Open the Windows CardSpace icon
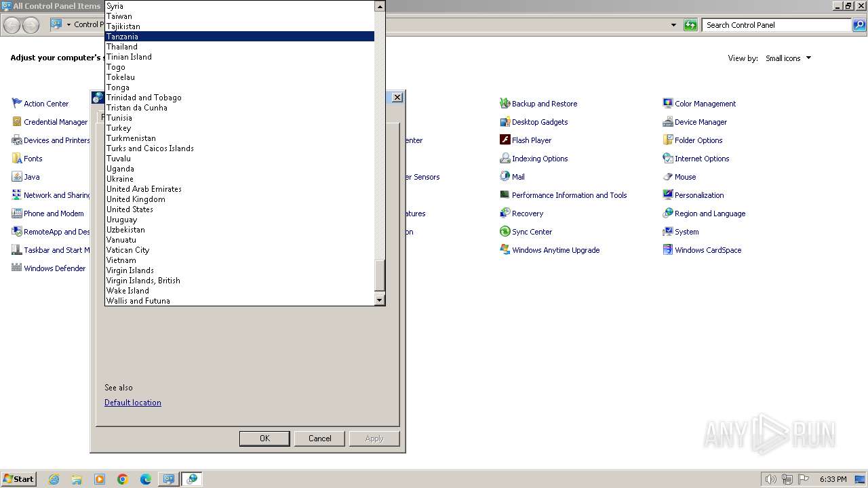Screen dimensions: 868x488 (668, 250)
